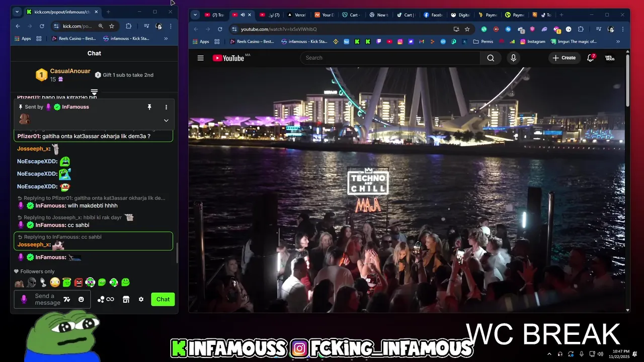Click YouTube page vertical scrollbar
The image size is (644, 362).
[x=627, y=80]
